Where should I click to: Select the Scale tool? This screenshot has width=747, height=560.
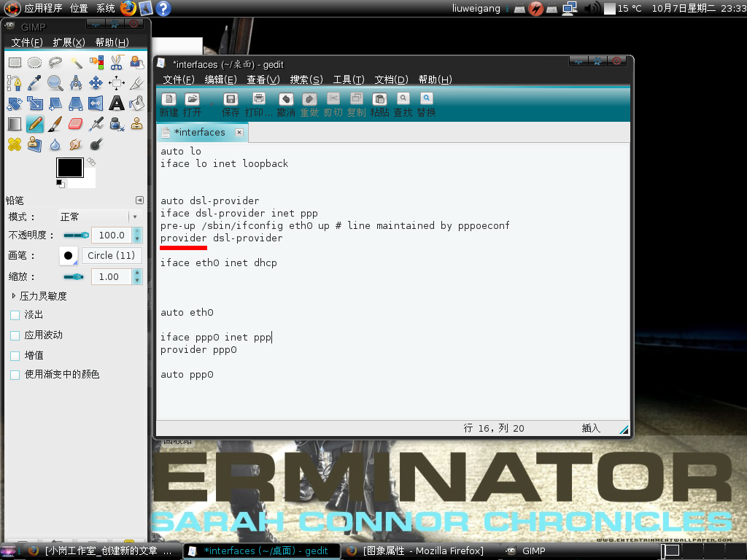(35, 104)
